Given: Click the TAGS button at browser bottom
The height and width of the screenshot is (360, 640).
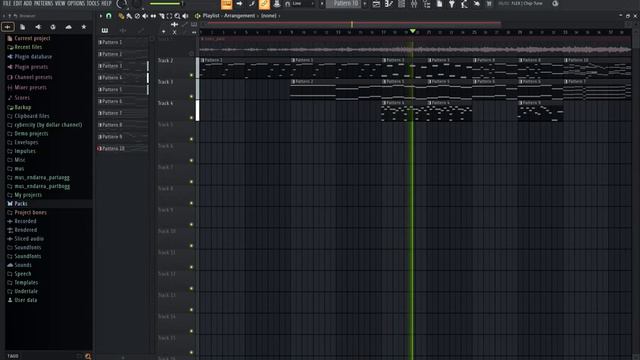Looking at the screenshot, I should pos(13,356).
